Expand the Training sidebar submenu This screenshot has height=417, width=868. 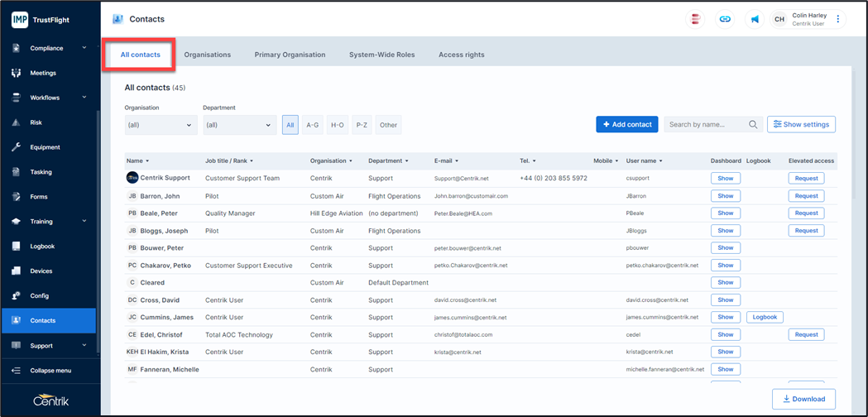tap(84, 222)
